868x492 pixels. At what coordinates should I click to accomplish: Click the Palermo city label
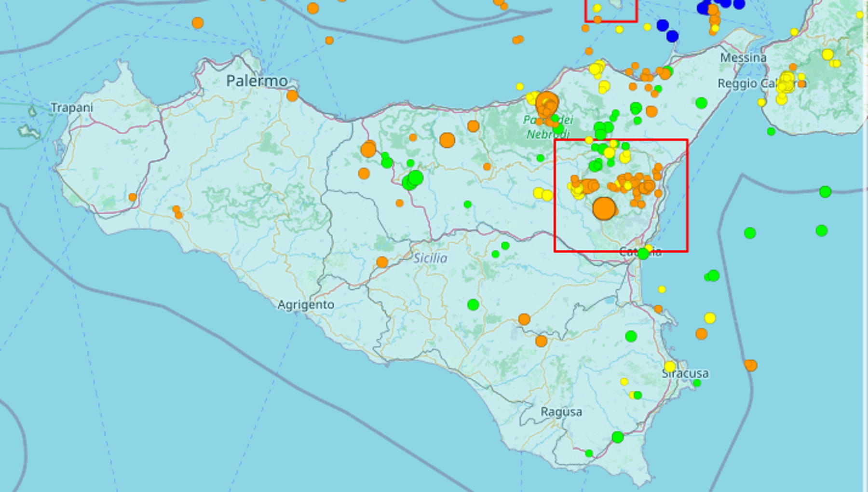tap(257, 81)
